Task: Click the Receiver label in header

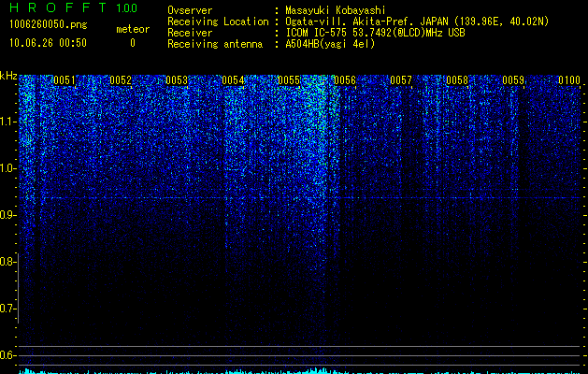Action: (x=190, y=33)
